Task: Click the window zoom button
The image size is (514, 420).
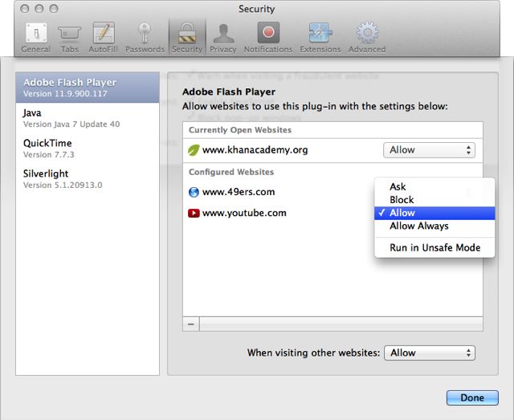Action: click(x=54, y=9)
